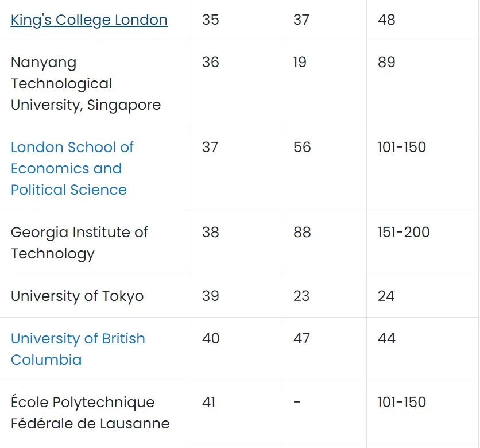The width and height of the screenshot is (480, 448).
Task: Click the 24 value in Tokyo row
Action: pyautogui.click(x=386, y=296)
